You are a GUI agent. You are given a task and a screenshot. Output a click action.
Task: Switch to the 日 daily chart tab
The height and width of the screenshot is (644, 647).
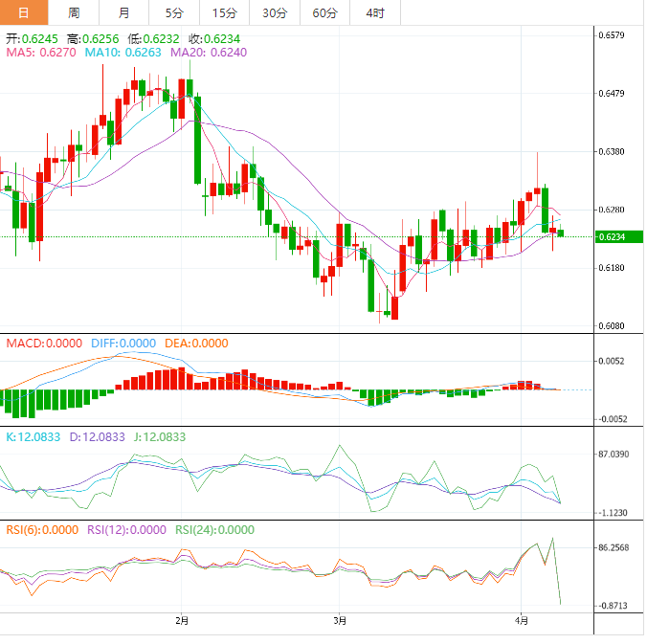pos(24,12)
